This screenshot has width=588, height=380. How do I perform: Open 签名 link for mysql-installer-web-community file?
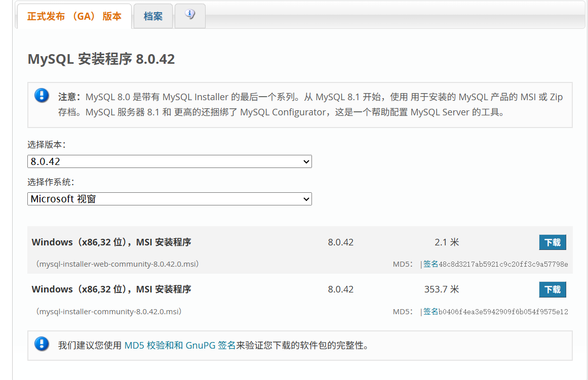point(430,264)
